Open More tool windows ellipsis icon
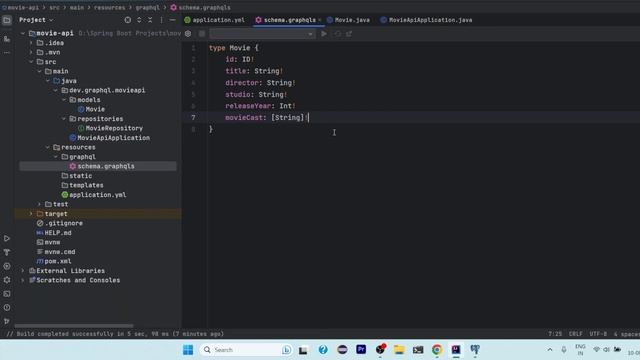This screenshot has width=640, height=360. pyautogui.click(x=7, y=53)
